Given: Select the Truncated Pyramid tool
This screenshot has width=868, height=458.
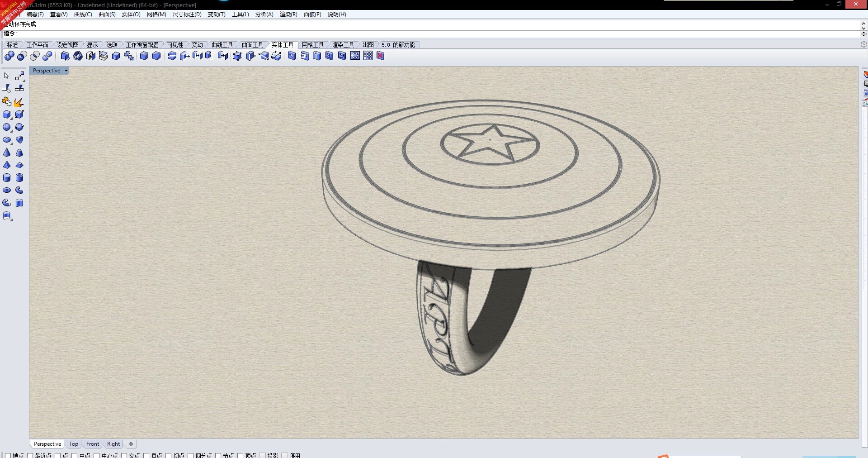Looking at the screenshot, I should point(19,165).
